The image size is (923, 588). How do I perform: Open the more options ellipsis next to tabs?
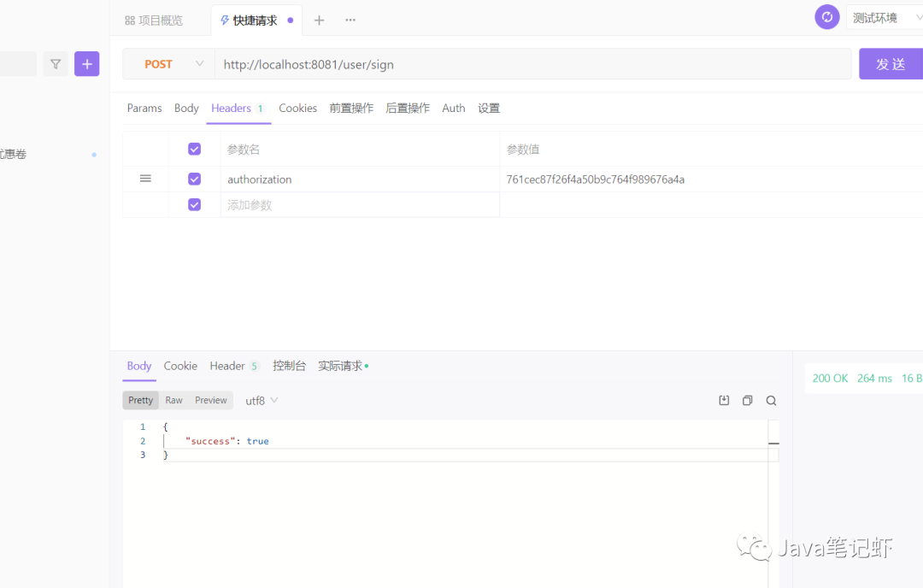350,20
